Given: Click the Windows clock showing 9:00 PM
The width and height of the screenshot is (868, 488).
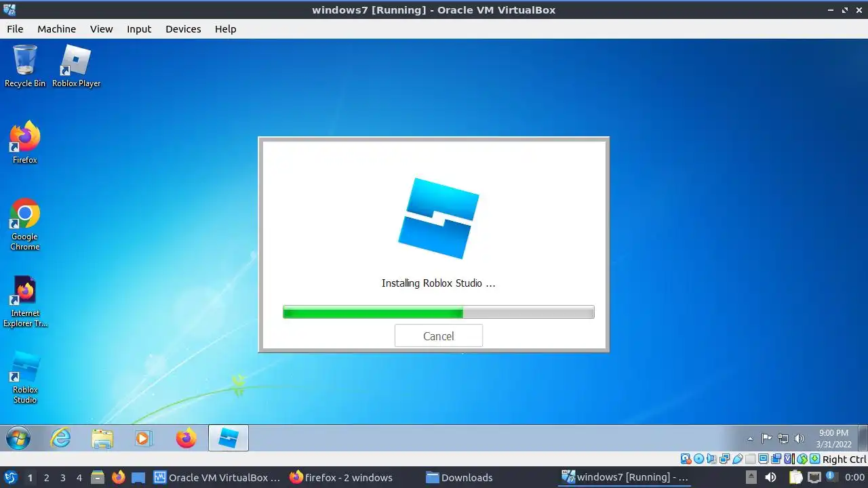Looking at the screenshot, I should (x=833, y=432).
